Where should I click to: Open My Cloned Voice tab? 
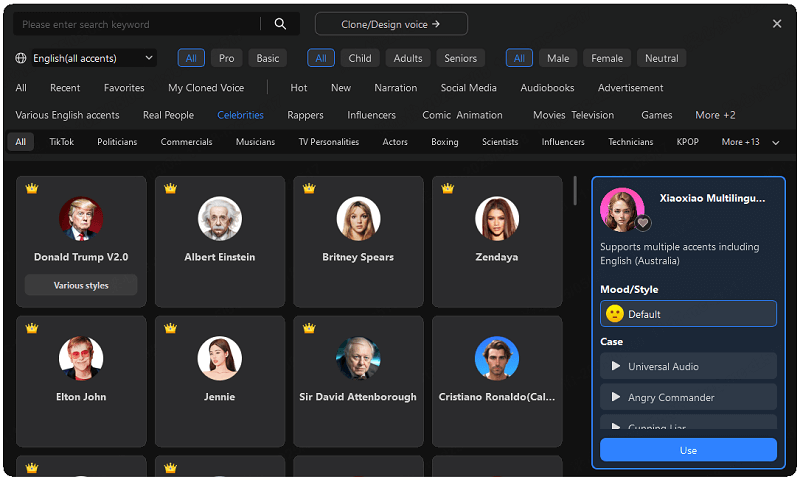tap(206, 88)
